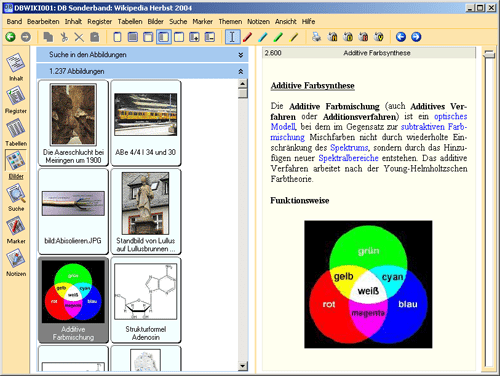
Task: Click the color circles diagram in article
Action: pos(368,284)
